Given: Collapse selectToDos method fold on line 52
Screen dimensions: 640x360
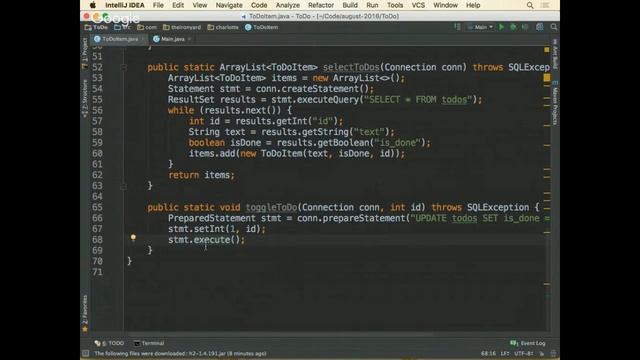Looking at the screenshot, I should 123,67.
